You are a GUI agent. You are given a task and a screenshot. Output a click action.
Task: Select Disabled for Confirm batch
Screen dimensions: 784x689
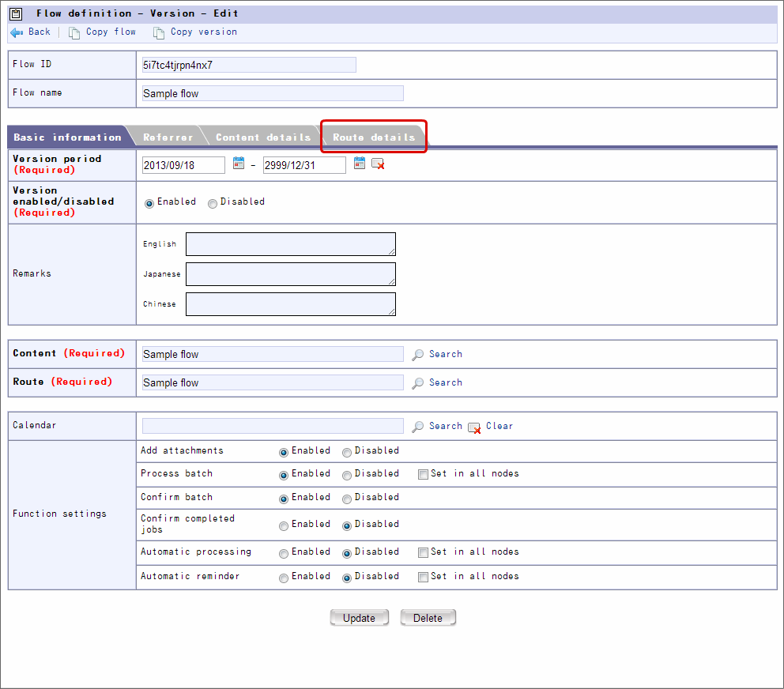346,499
